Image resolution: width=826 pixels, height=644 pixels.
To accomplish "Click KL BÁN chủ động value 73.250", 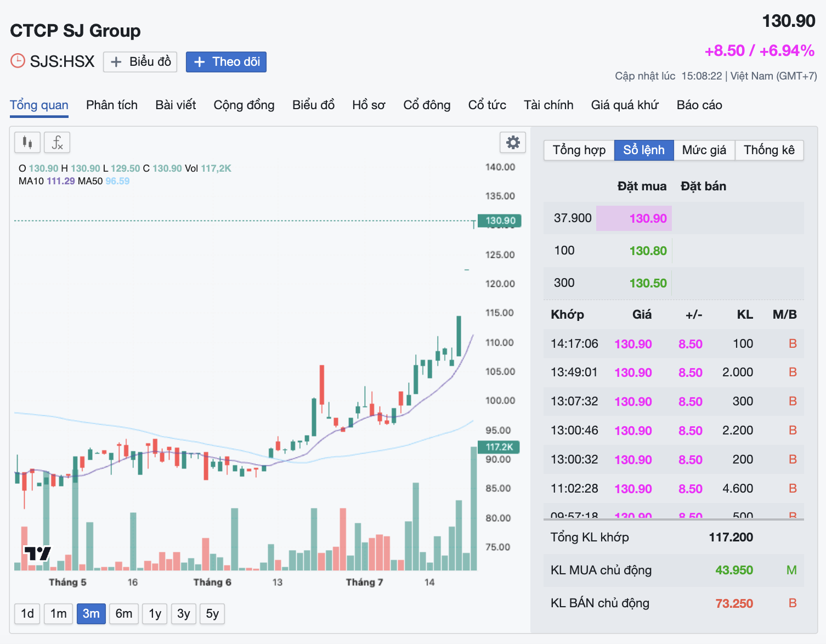I will [x=734, y=603].
